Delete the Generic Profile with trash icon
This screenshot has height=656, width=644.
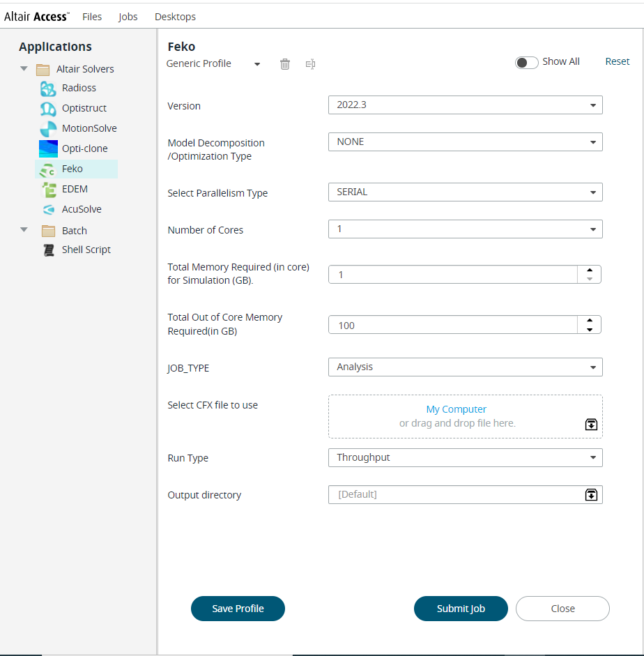coord(285,64)
